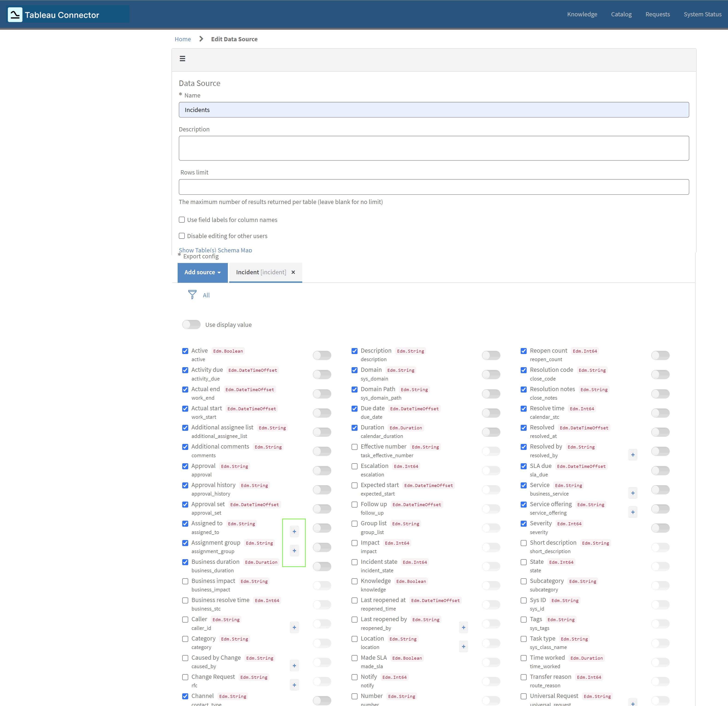Click the plus icon beside Resolved by field
This screenshot has height=706, width=728.
[633, 455]
